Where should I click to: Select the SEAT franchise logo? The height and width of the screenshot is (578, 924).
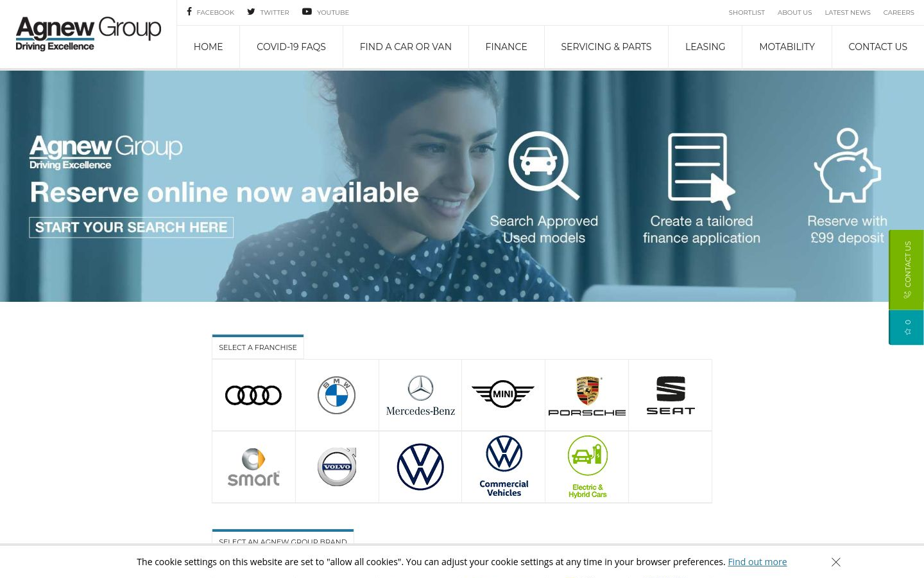pyautogui.click(x=670, y=395)
